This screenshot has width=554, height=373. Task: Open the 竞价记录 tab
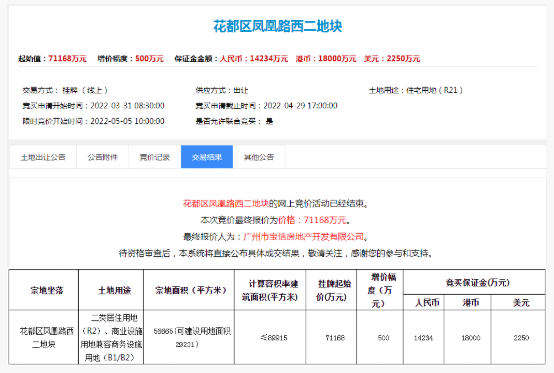tap(155, 157)
